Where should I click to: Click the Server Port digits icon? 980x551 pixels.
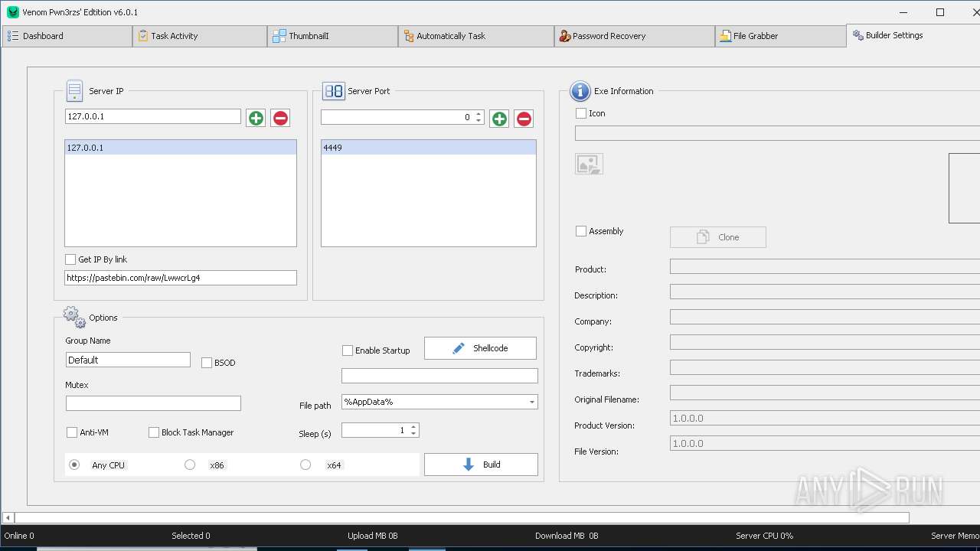pyautogui.click(x=333, y=91)
